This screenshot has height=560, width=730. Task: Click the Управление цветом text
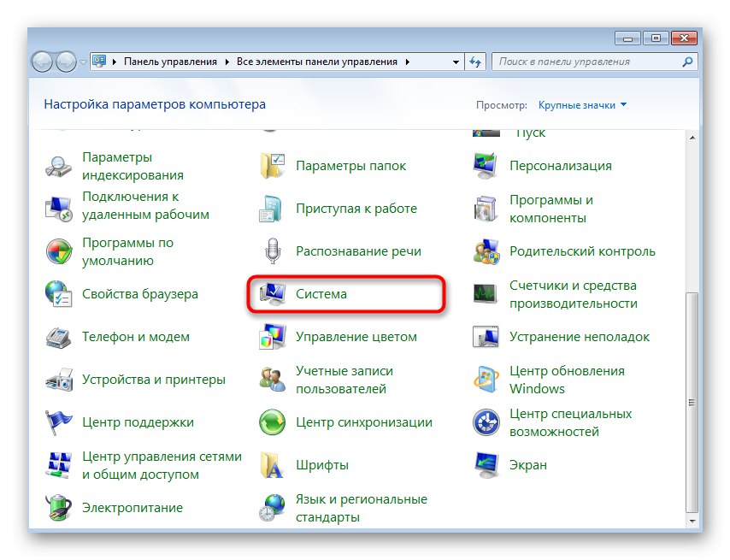356,337
